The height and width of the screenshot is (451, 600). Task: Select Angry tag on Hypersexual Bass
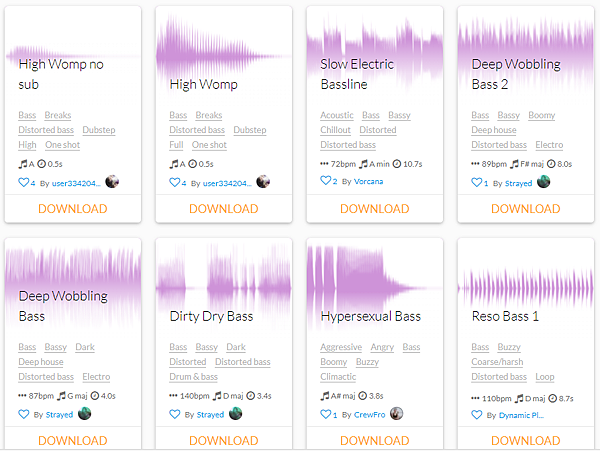point(382,347)
